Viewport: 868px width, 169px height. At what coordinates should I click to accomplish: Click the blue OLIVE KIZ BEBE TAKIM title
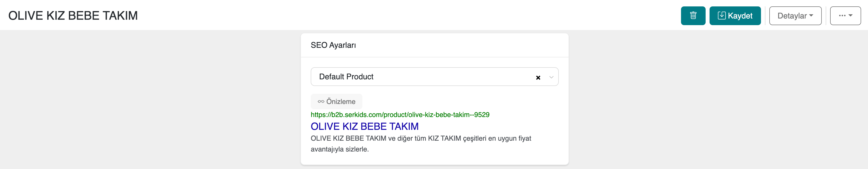click(x=364, y=126)
